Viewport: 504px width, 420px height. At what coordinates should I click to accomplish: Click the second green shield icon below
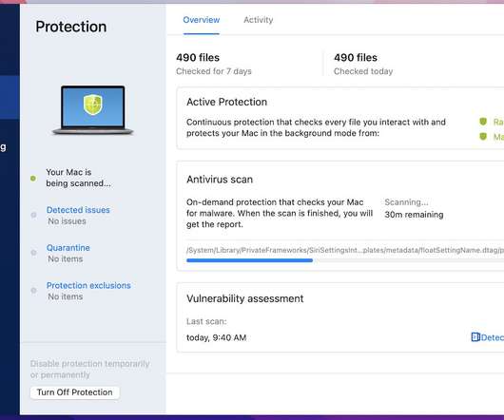(x=483, y=137)
